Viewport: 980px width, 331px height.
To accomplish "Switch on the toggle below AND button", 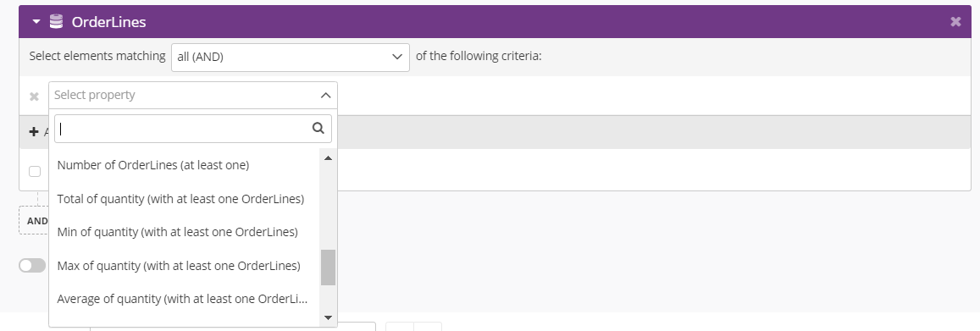I will pos(32,266).
